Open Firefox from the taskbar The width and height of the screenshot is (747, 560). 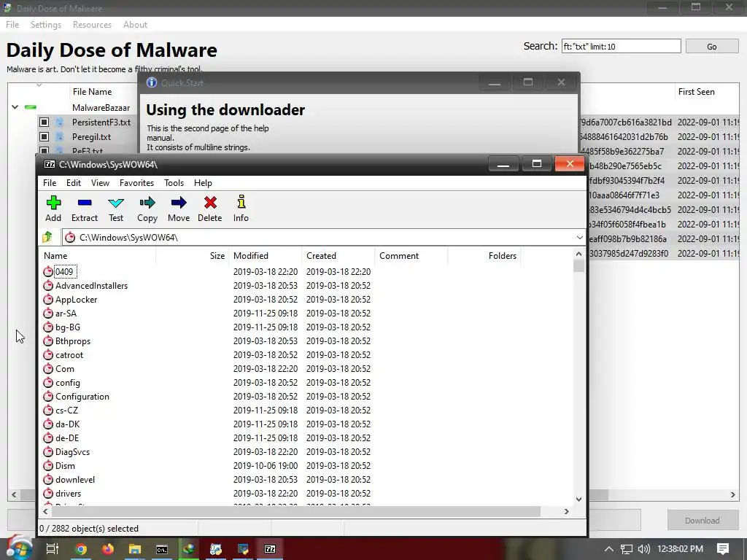point(108,549)
